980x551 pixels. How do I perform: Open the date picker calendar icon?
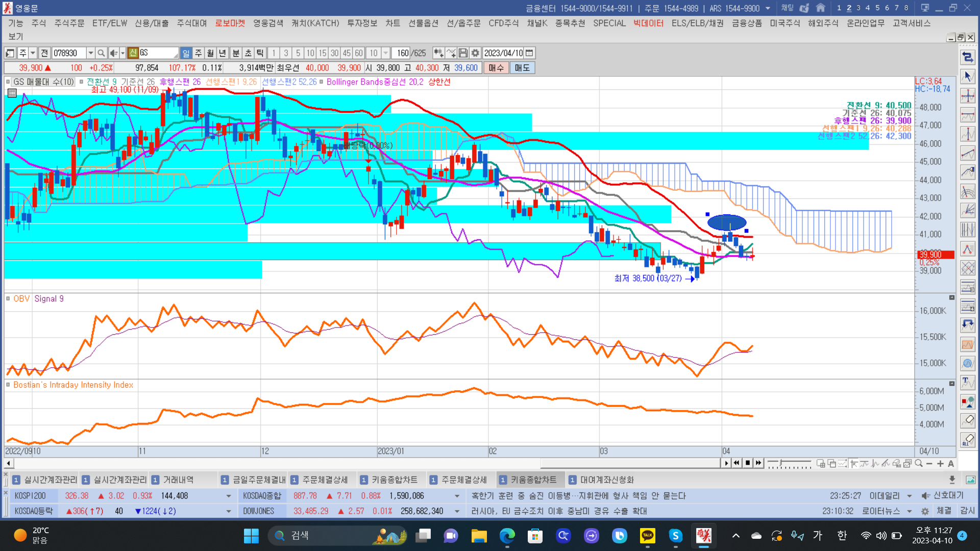point(529,53)
